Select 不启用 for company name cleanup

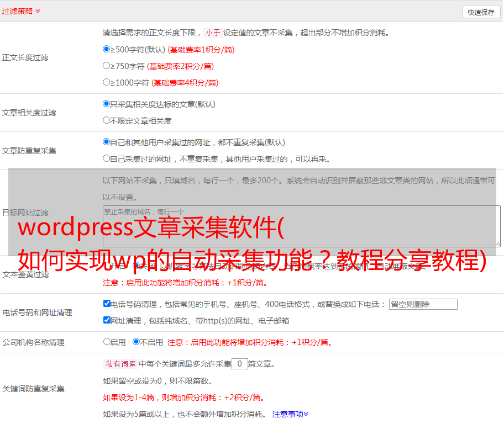[136, 342]
